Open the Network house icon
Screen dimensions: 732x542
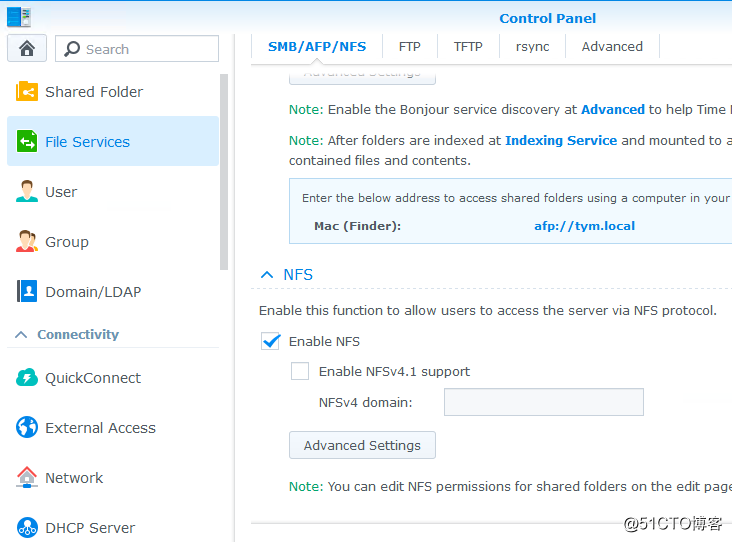27,477
